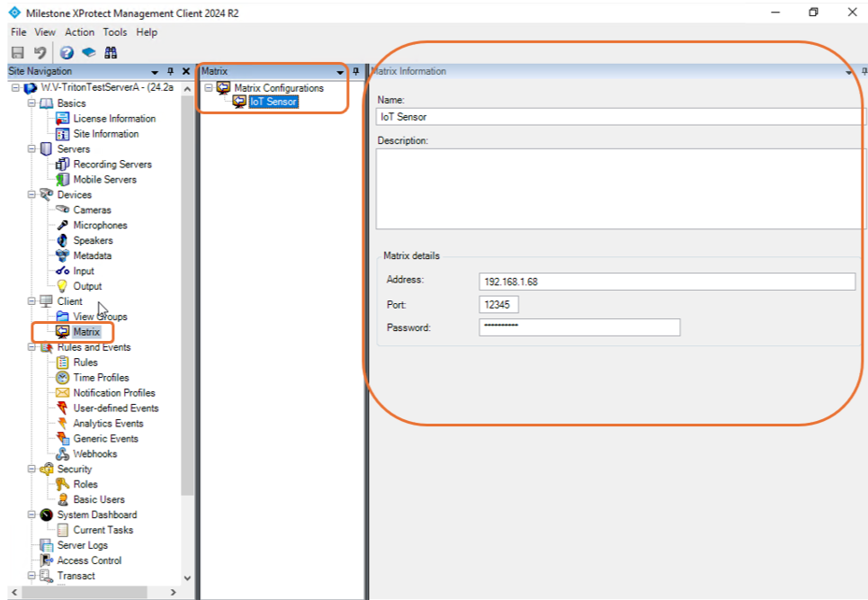This screenshot has width=868, height=600.
Task: Click the Generic Events icon
Action: 63,438
